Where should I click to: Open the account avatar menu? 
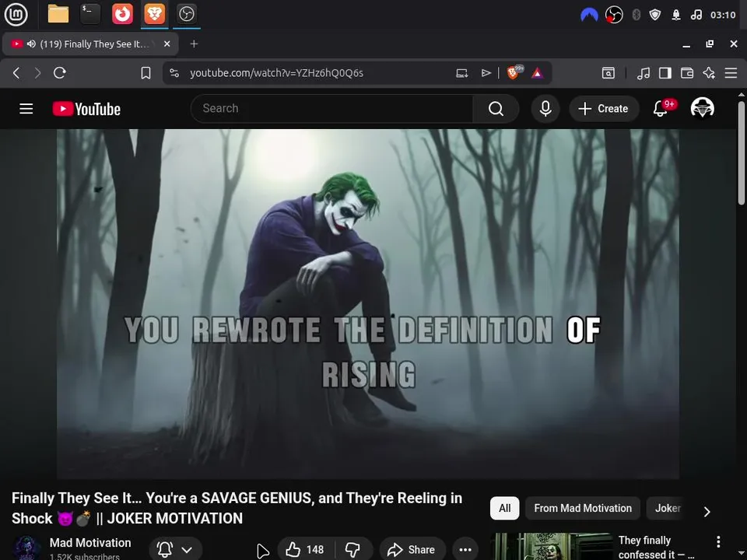702,107
